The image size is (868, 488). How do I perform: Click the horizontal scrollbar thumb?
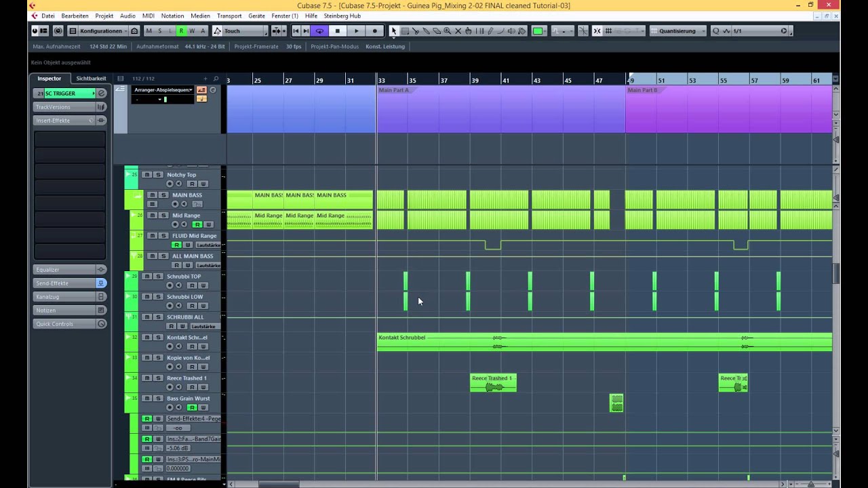(279, 484)
